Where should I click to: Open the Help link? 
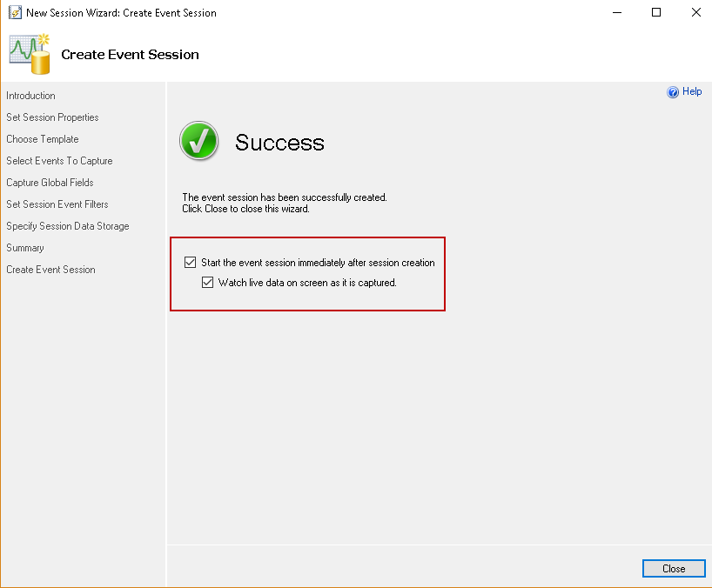pyautogui.click(x=692, y=91)
